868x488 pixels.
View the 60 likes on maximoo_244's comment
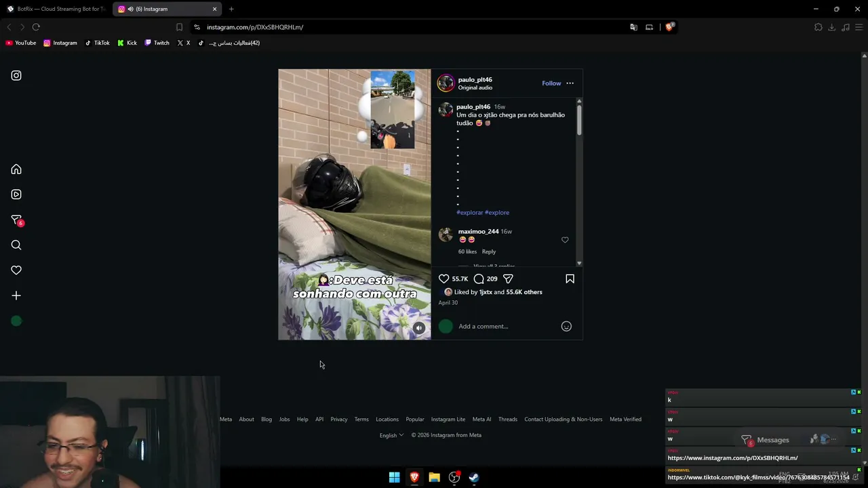467,252
